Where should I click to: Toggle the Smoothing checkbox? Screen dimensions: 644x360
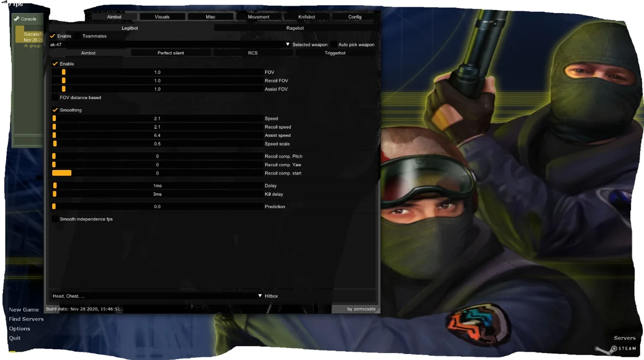[55, 110]
